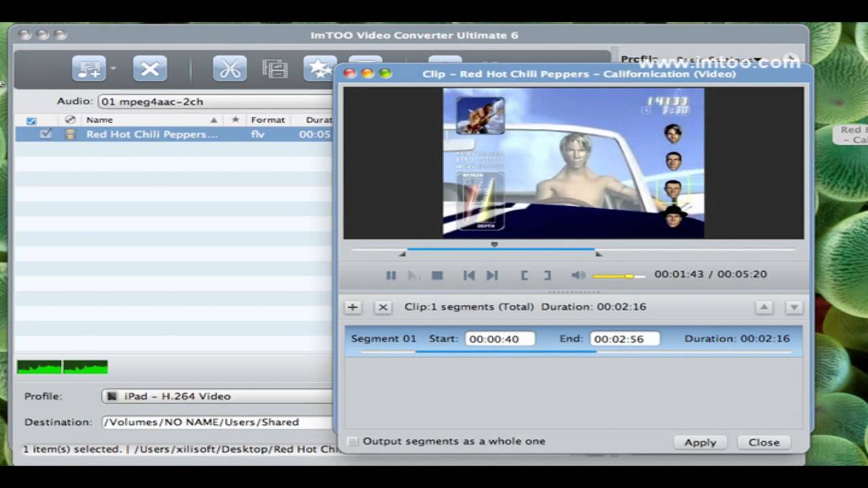The width and height of the screenshot is (868, 488).
Task: Stop the clip preview playback
Action: pyautogui.click(x=437, y=275)
